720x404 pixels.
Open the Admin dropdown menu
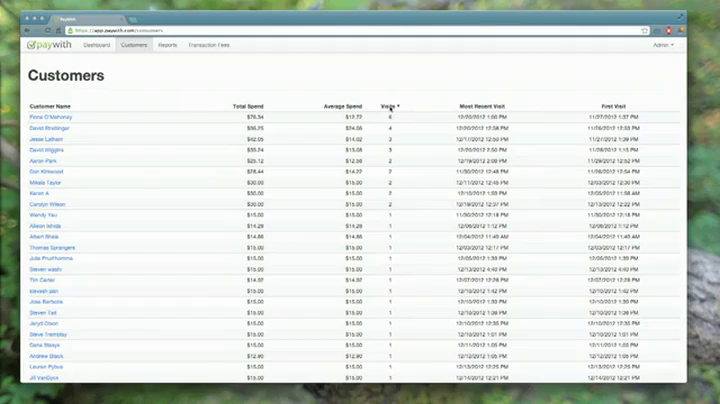(663, 45)
